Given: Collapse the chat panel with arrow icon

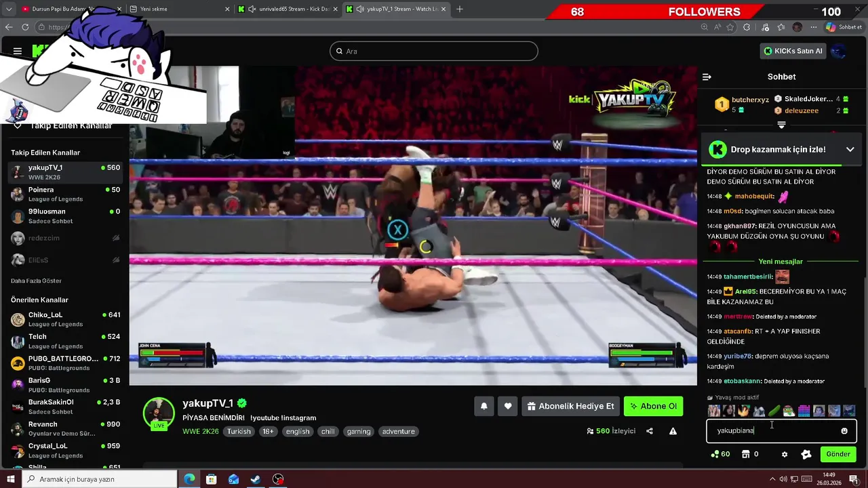Looking at the screenshot, I should (x=707, y=77).
